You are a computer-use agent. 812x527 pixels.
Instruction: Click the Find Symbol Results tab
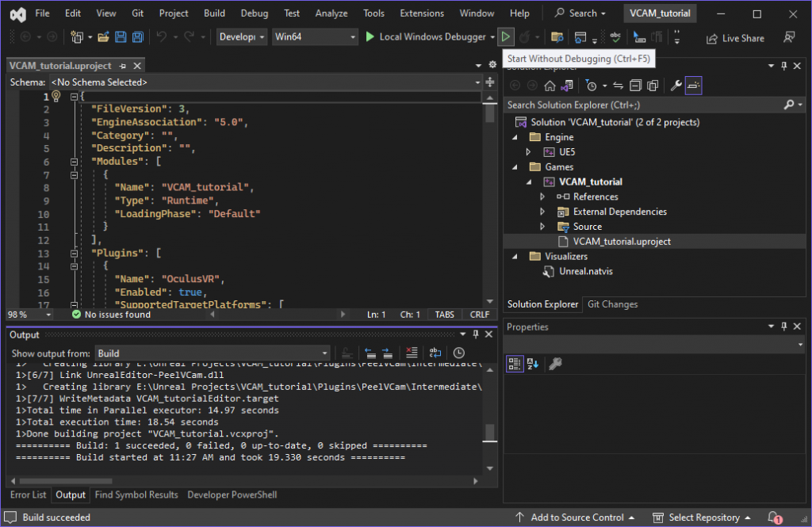tap(136, 495)
